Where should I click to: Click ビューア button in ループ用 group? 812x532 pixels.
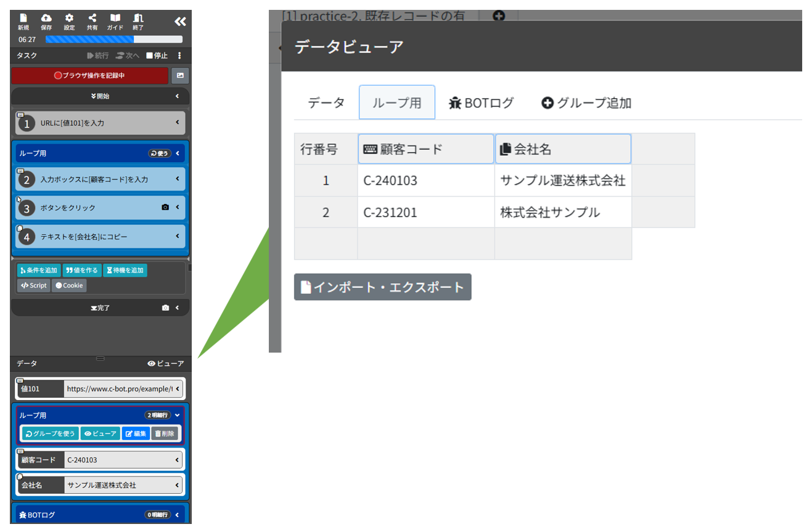[100, 433]
